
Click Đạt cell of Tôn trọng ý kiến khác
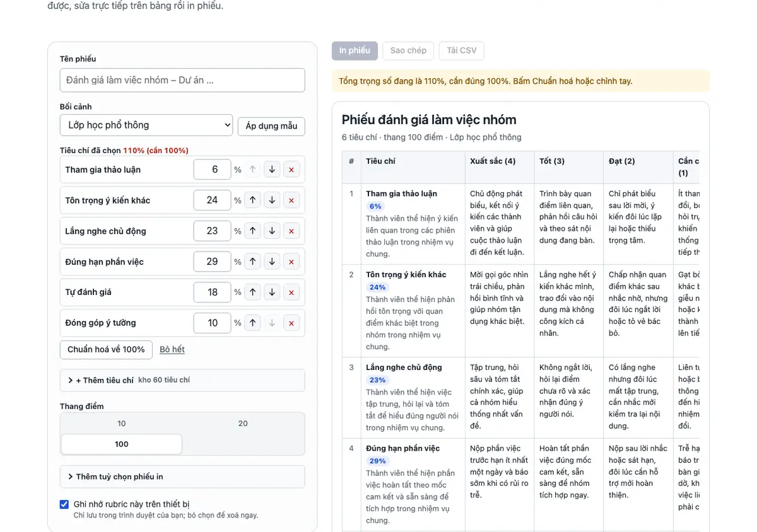pos(638,311)
